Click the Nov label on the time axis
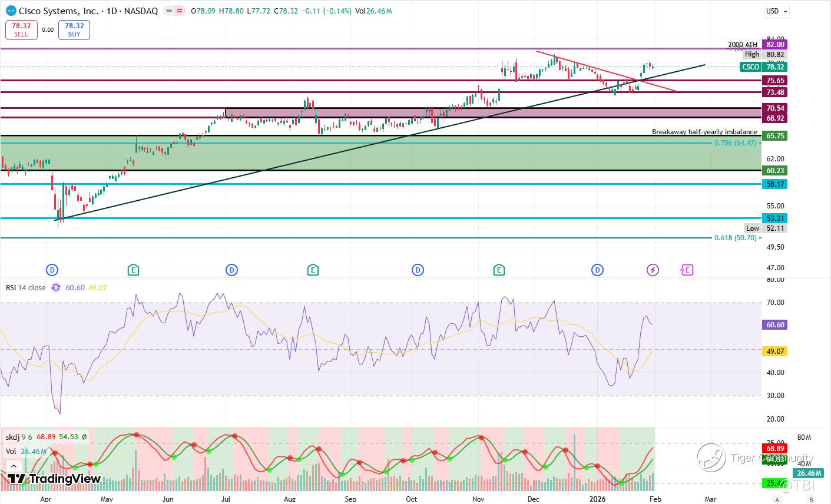831x504 pixels. coord(478,499)
